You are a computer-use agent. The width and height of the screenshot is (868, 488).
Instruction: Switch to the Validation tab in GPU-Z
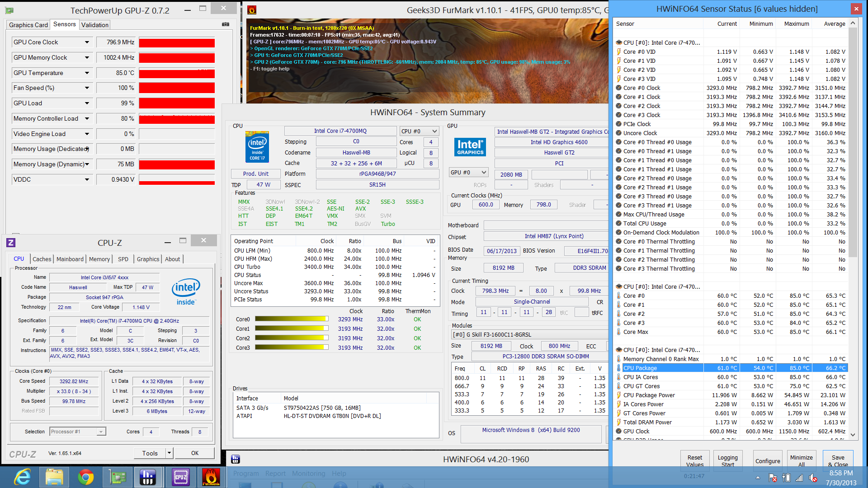[95, 25]
